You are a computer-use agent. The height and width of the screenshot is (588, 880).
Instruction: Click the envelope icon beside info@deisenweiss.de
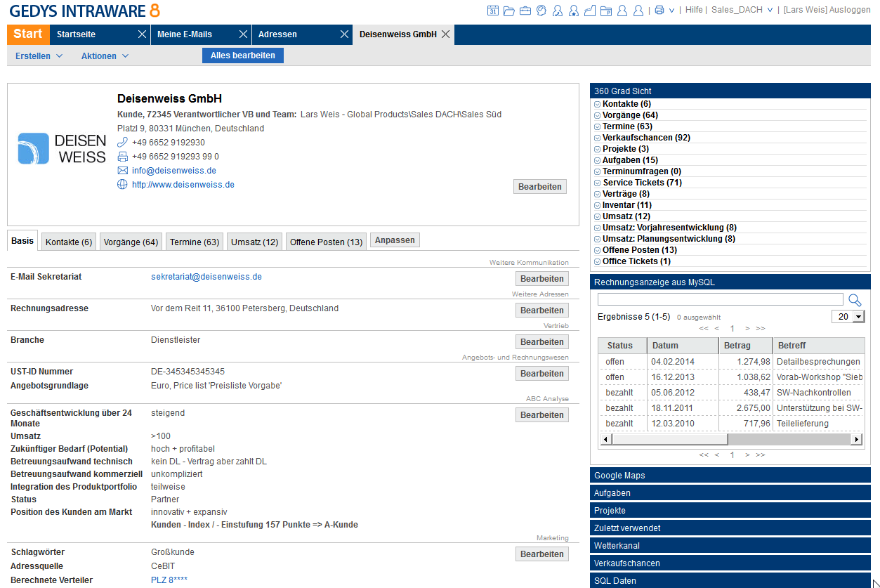coord(122,171)
